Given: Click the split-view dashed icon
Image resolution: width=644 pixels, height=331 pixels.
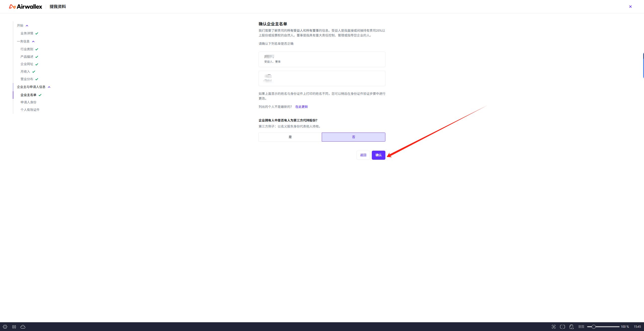Looking at the screenshot, I should [x=562, y=327].
